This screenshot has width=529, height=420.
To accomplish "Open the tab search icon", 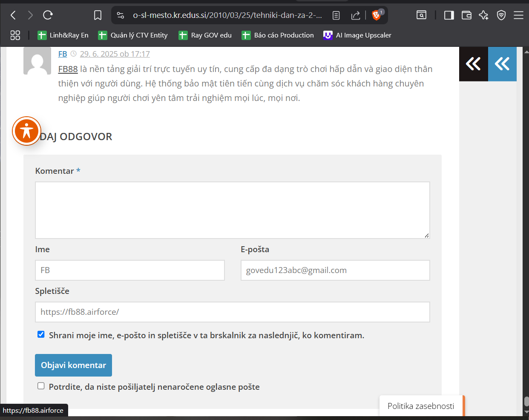I will [x=421, y=15].
